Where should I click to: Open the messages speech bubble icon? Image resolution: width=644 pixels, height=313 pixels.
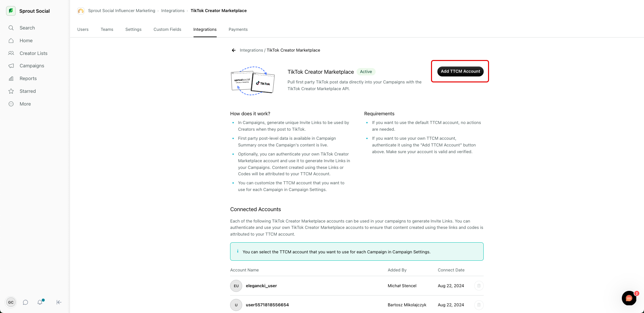tap(25, 302)
